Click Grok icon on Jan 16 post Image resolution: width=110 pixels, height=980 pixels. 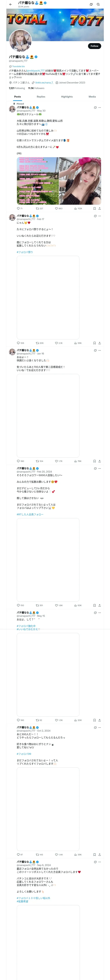click(95, 350)
